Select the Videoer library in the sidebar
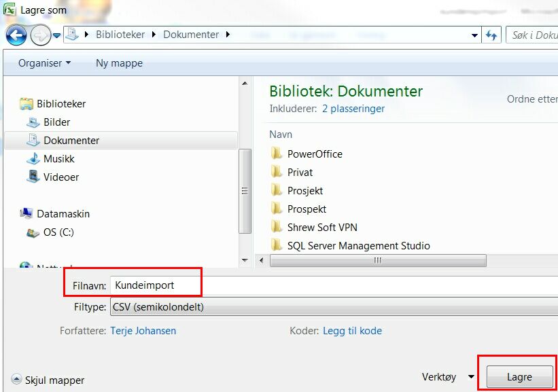 (62, 177)
